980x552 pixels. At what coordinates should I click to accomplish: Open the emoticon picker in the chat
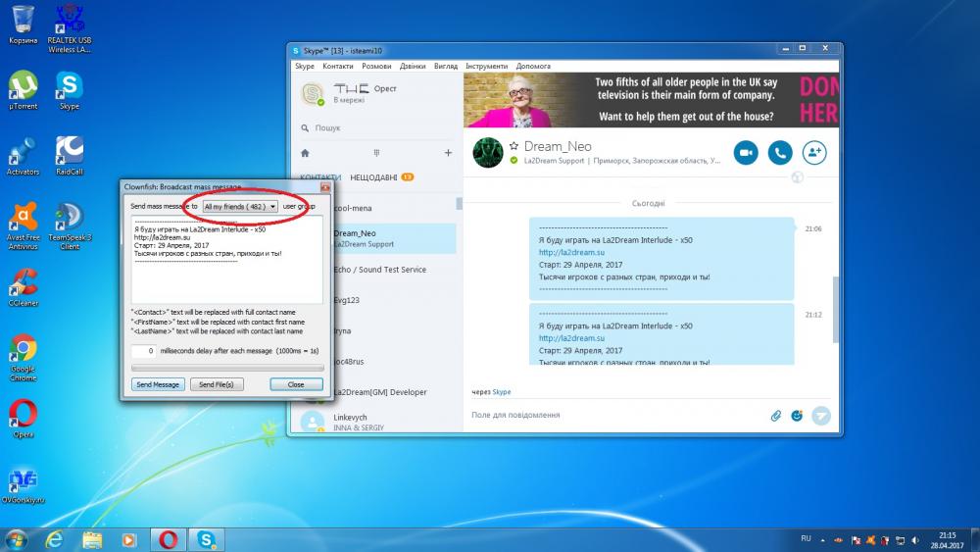coord(797,416)
